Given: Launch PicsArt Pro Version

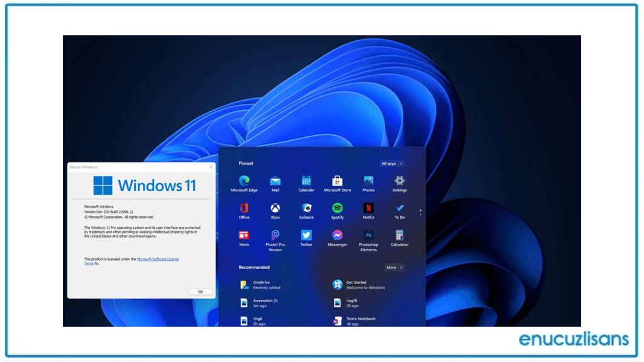Looking at the screenshot, I should pos(275,236).
